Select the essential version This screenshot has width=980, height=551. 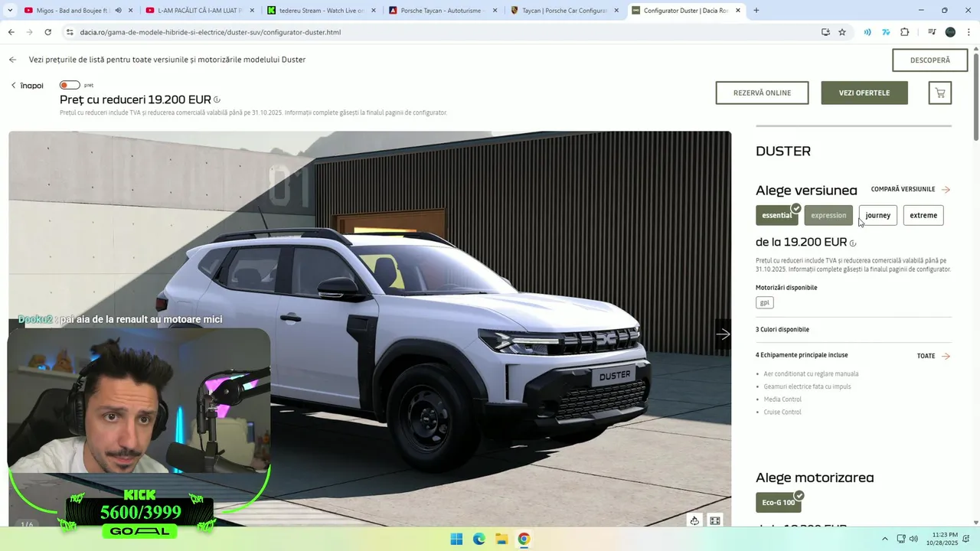776,215
